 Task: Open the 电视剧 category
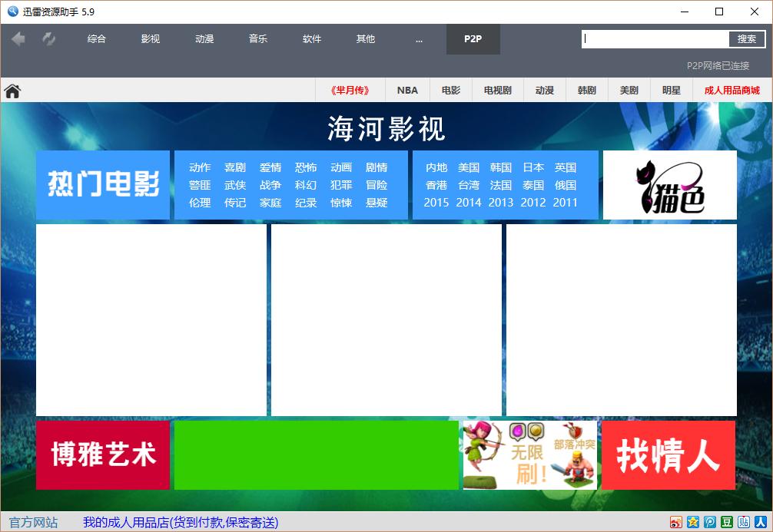[496, 90]
